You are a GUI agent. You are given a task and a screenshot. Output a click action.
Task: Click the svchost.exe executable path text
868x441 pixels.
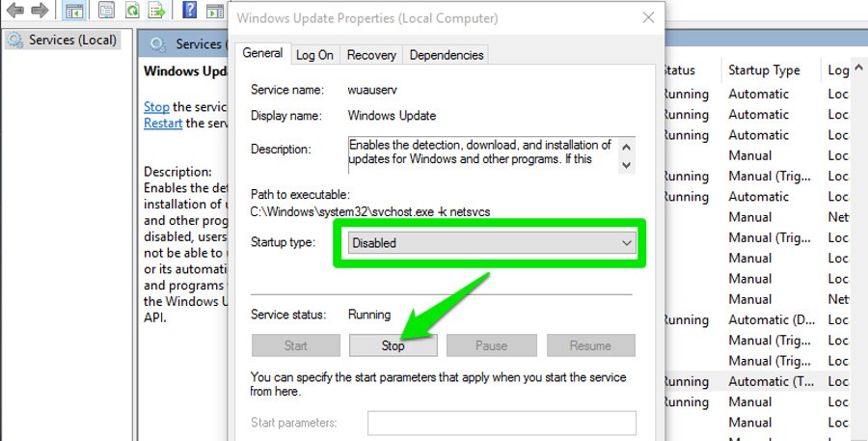370,211
